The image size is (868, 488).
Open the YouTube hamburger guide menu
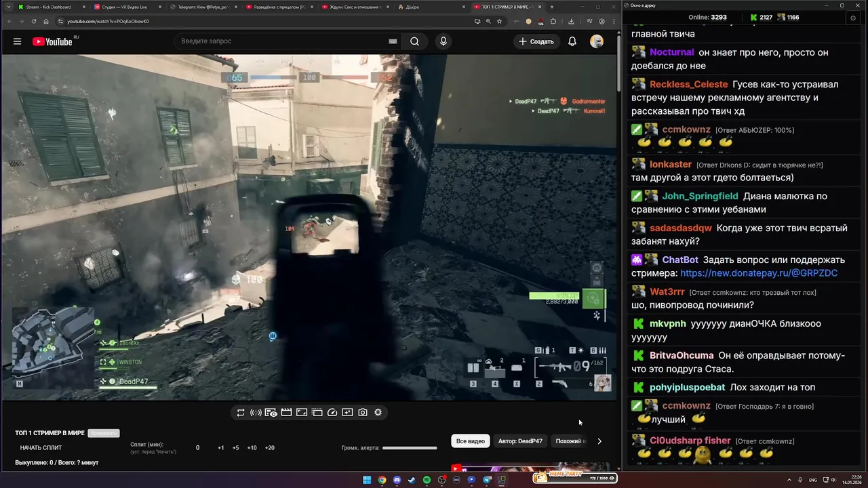[x=17, y=41]
